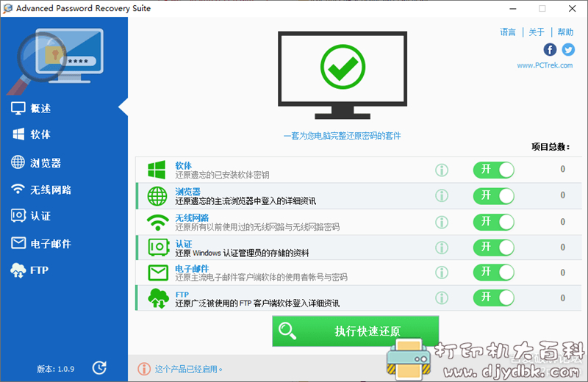Open the 软体 category title link

click(183, 165)
